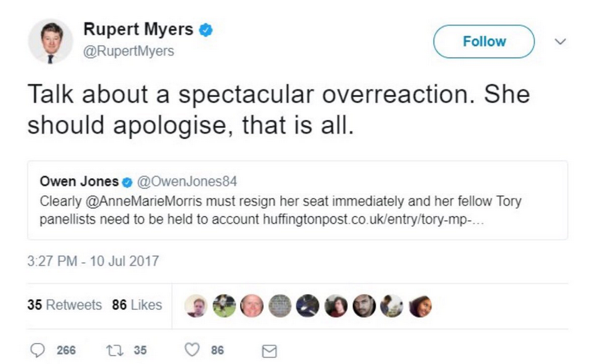Open Rupert Myers' profile picture
Screen dimensions: 602x364
[50, 41]
